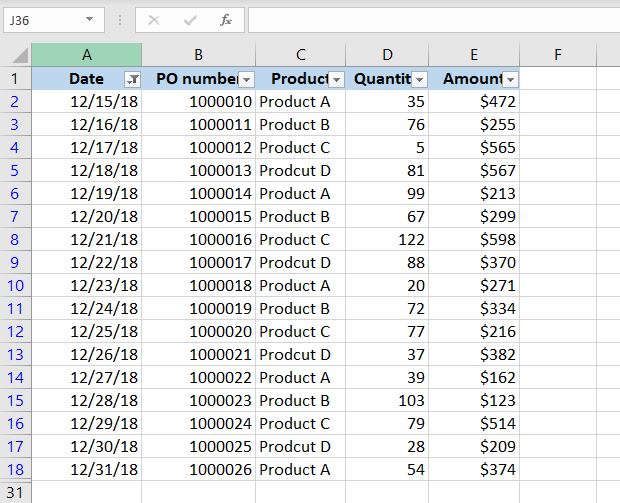Click empty cell F1 beside Amount header
Screen dimensions: 620x503
pyautogui.click(x=558, y=78)
